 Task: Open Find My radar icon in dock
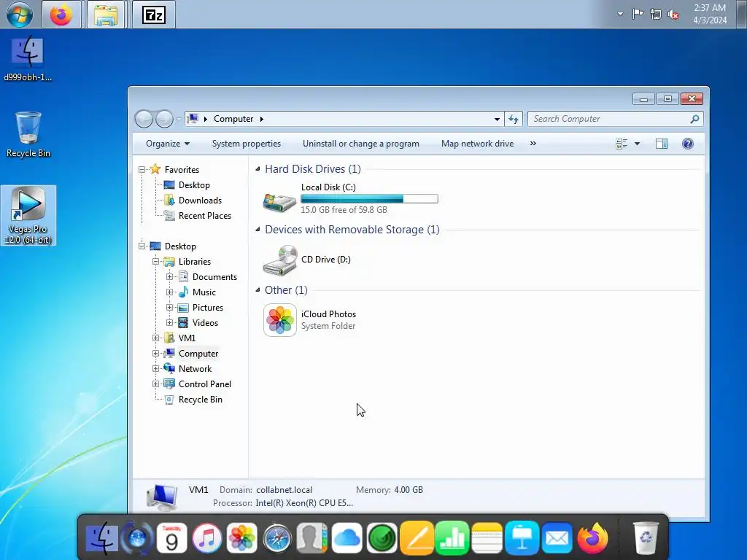pyautogui.click(x=382, y=539)
